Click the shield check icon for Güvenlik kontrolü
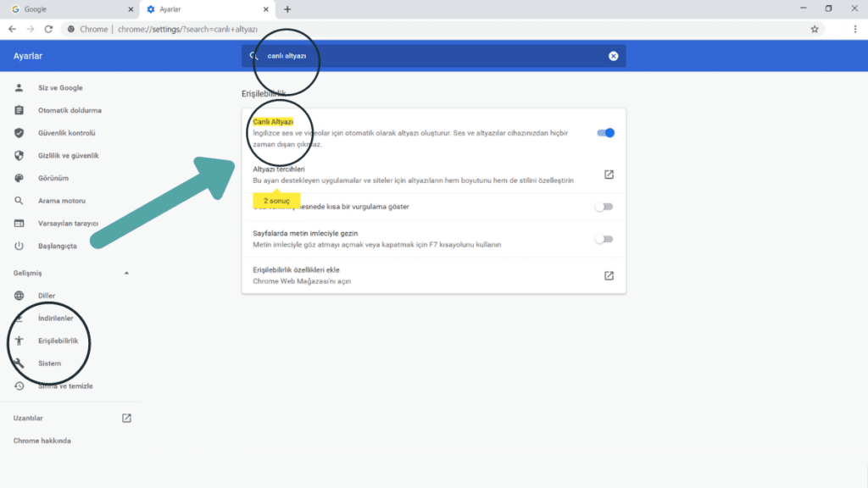Screen dimensions: 868x488 19,133
